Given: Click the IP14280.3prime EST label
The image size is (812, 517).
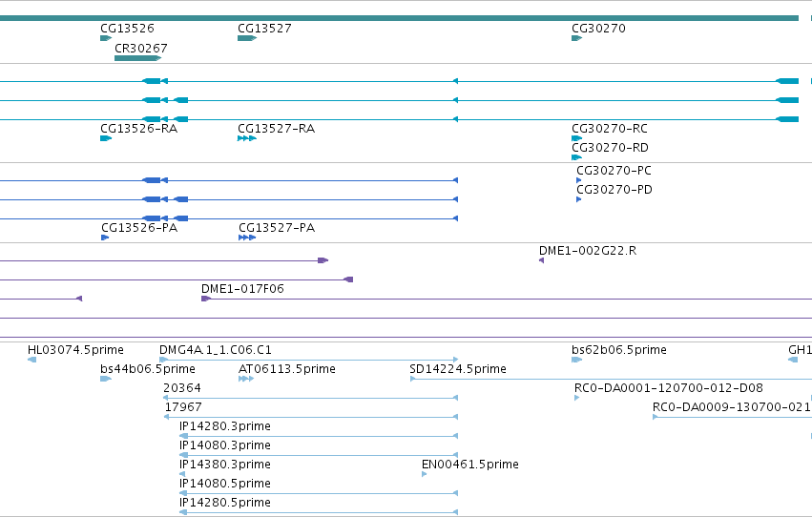Looking at the screenshot, I should point(225,426).
